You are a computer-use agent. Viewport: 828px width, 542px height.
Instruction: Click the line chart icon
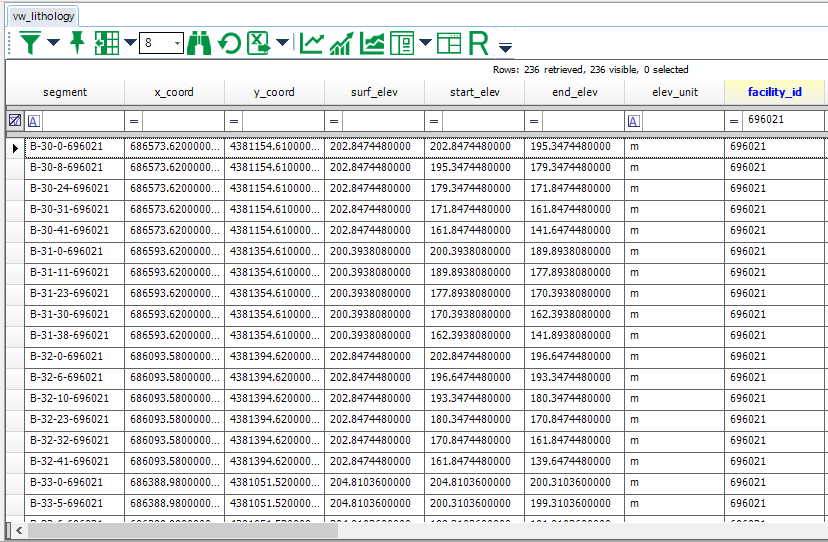tap(312, 43)
